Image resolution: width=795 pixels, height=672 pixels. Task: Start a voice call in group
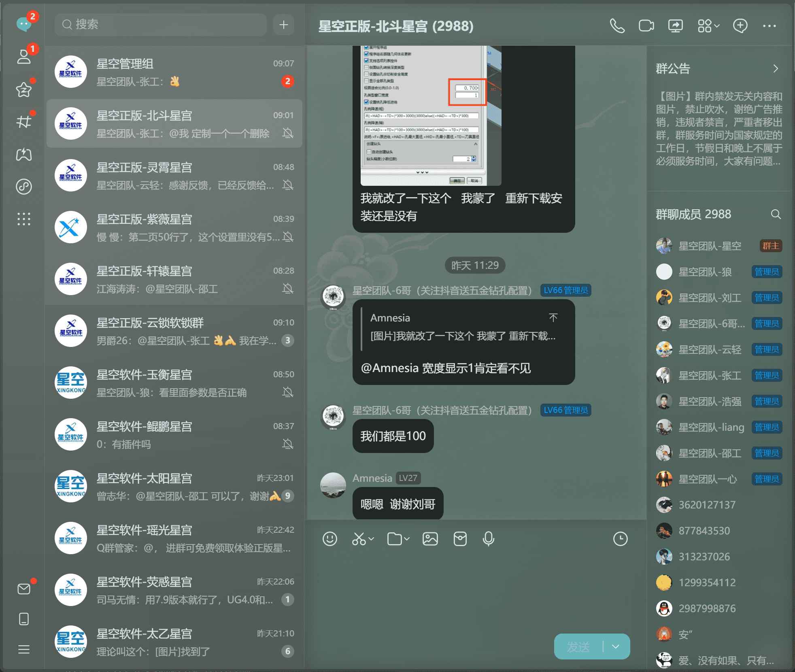pyautogui.click(x=617, y=26)
